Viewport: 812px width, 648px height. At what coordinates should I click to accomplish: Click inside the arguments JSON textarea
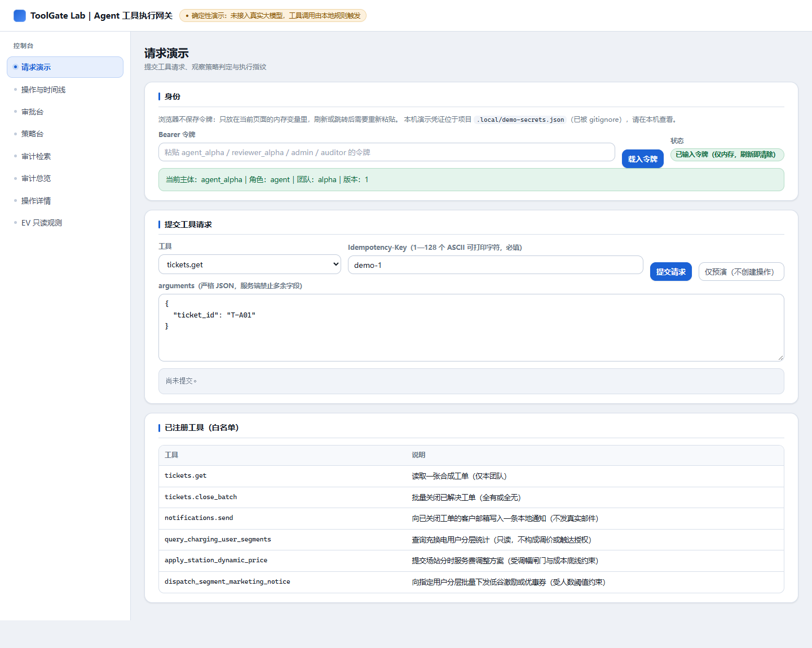[x=471, y=328]
